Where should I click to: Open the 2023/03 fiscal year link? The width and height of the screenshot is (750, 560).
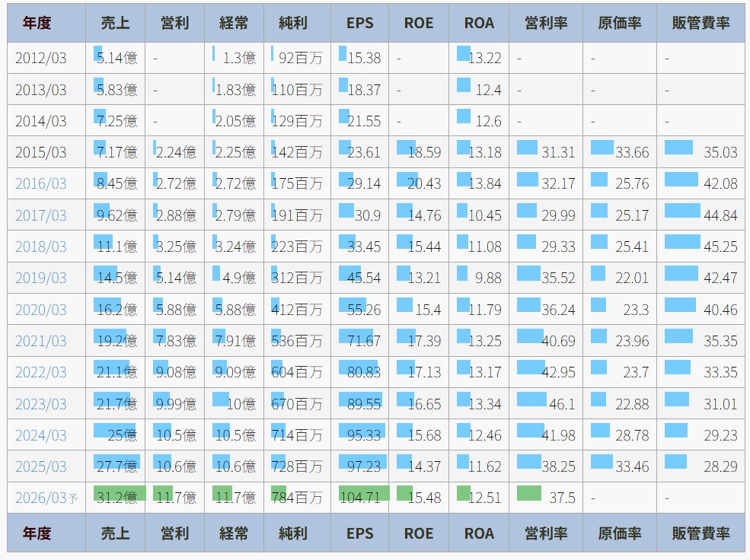coord(40,404)
